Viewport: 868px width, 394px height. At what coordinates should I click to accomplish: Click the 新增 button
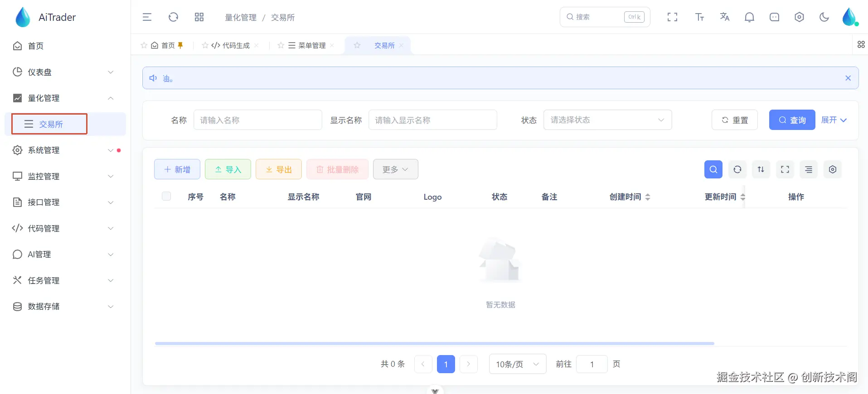coord(177,169)
